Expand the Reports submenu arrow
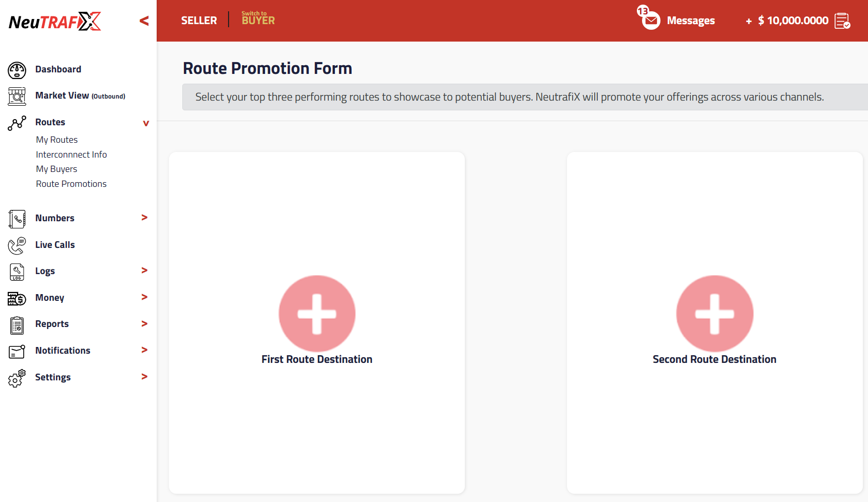 [144, 324]
